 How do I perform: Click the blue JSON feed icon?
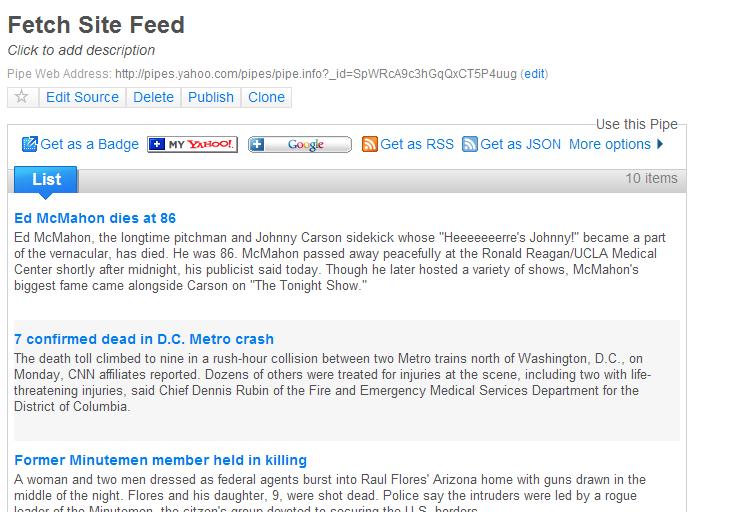point(470,144)
